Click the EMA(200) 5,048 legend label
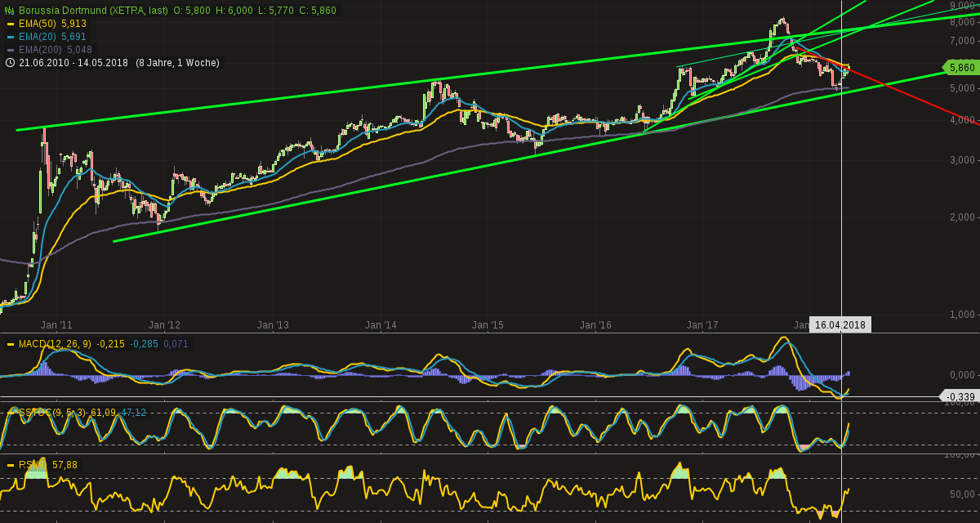Screen dimensions: 980x523 pos(55,50)
